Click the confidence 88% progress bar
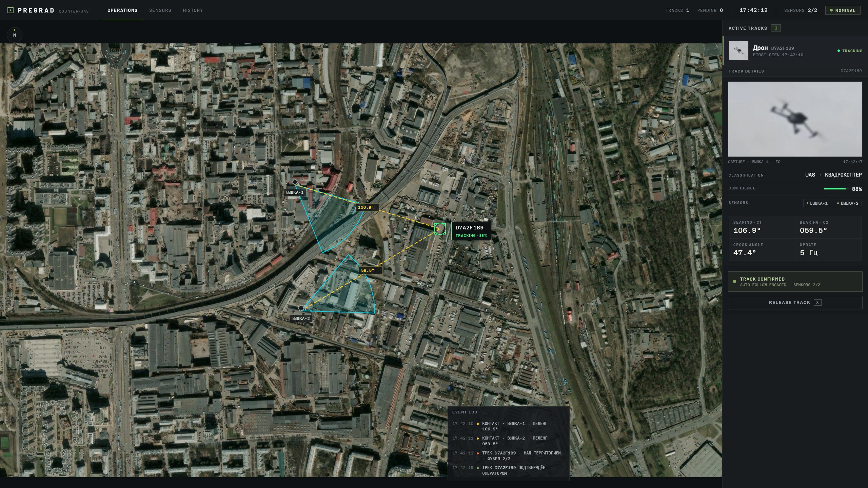Screen dimensions: 868x488 [836, 189]
